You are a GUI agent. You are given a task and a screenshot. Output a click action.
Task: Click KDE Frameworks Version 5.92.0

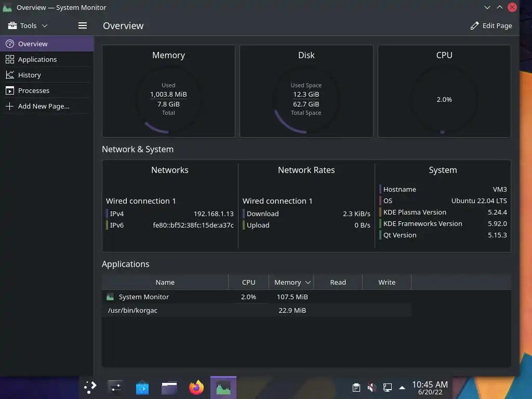pos(497,223)
